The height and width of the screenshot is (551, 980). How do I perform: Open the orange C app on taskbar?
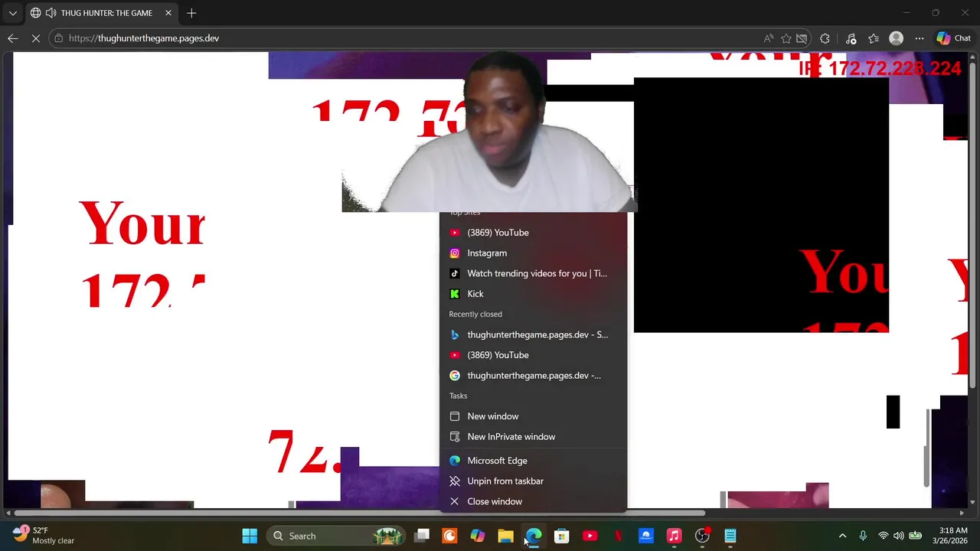tap(449, 536)
